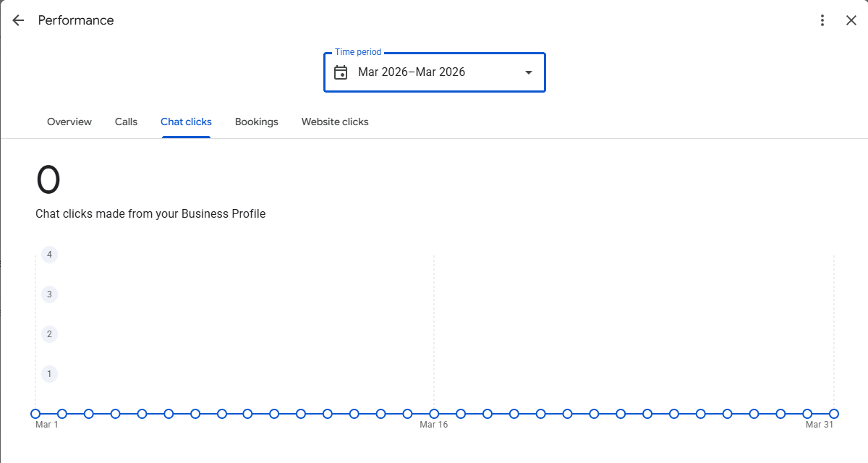The image size is (868, 463).
Task: Click the y-axis label 3
Action: [x=49, y=294]
